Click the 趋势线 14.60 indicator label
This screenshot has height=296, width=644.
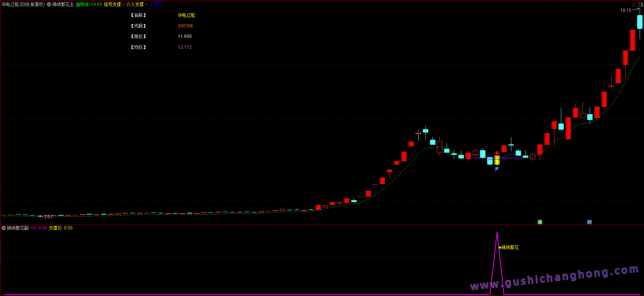89,4
